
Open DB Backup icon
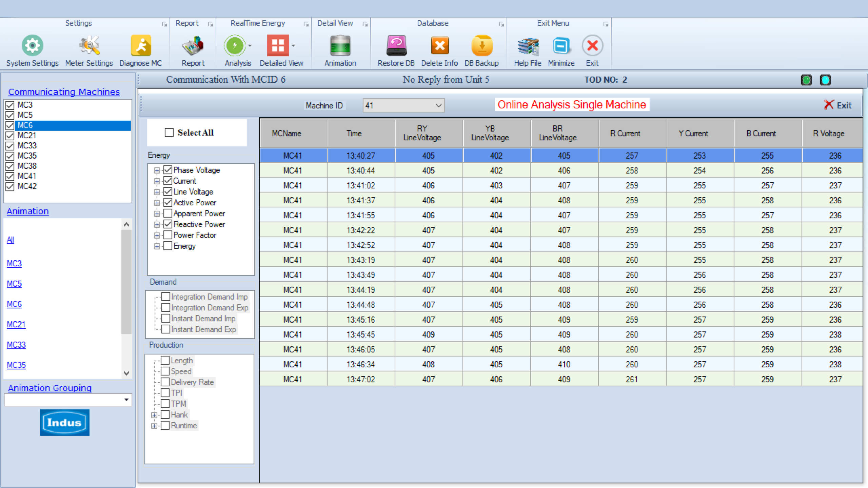pos(481,46)
